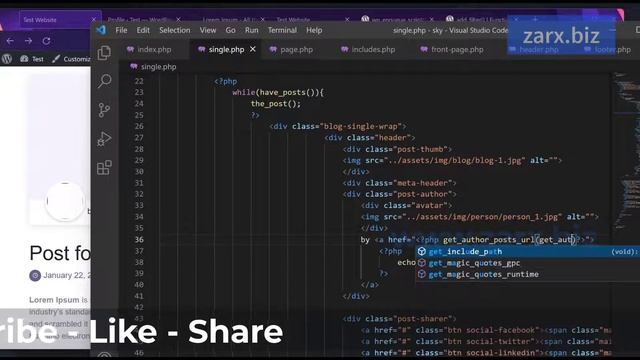Open the Run menu
This screenshot has width=640, height=360.
251,30
